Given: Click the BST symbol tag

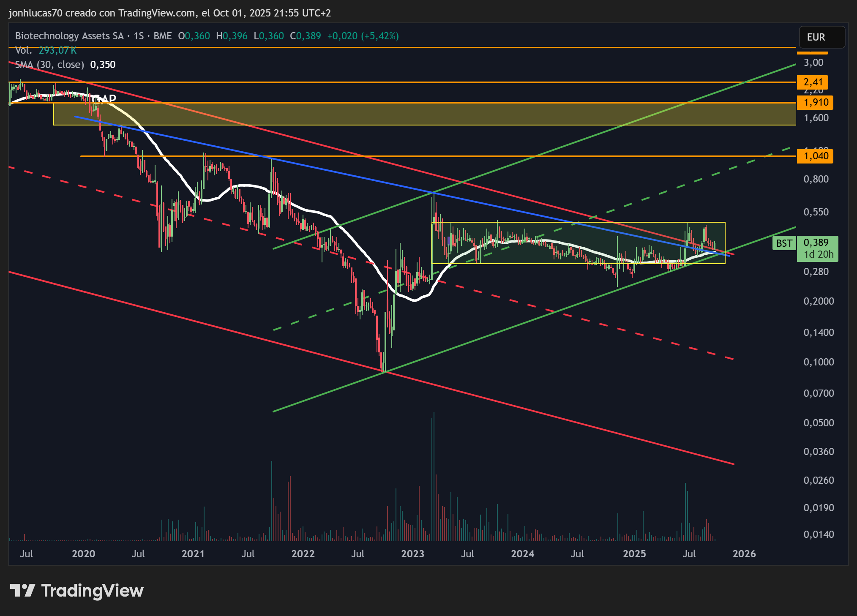Looking at the screenshot, I should tap(784, 243).
